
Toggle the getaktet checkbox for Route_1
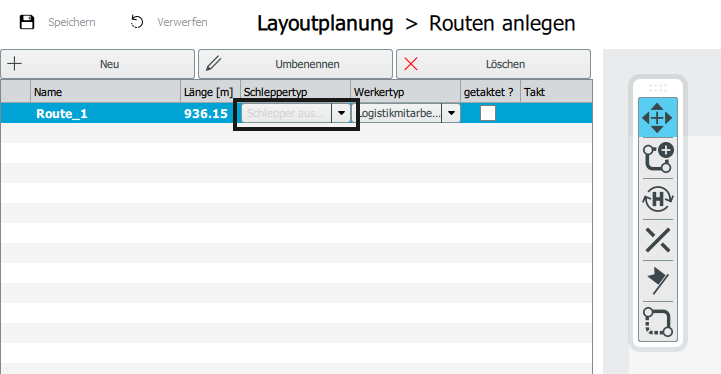click(x=488, y=113)
